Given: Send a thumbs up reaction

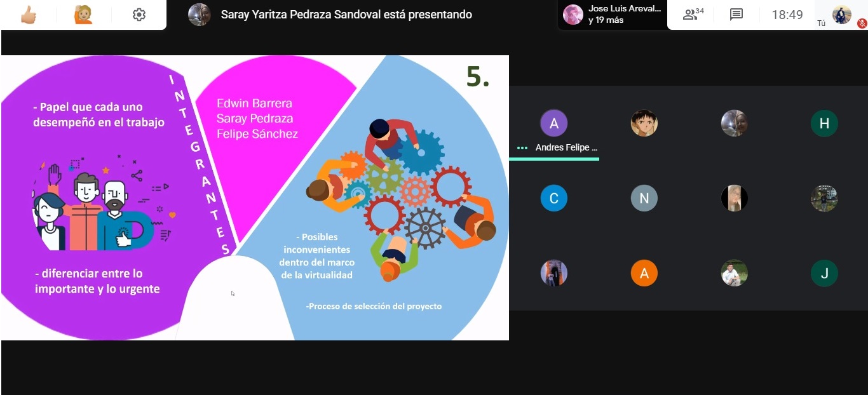Looking at the screenshot, I should [28, 15].
